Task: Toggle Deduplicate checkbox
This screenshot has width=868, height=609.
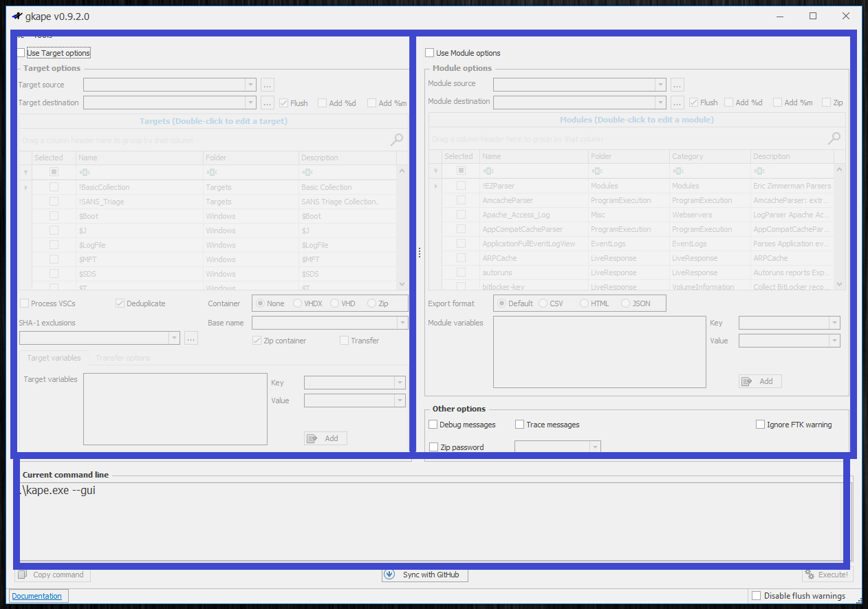Action: [120, 303]
